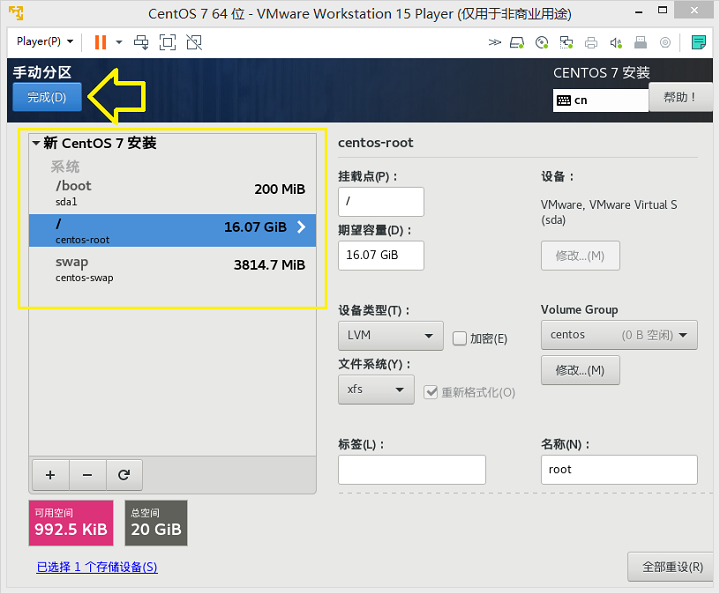The width and height of the screenshot is (720, 594).
Task: Send Ctrl+Alt+Del to the VM
Action: click(141, 42)
